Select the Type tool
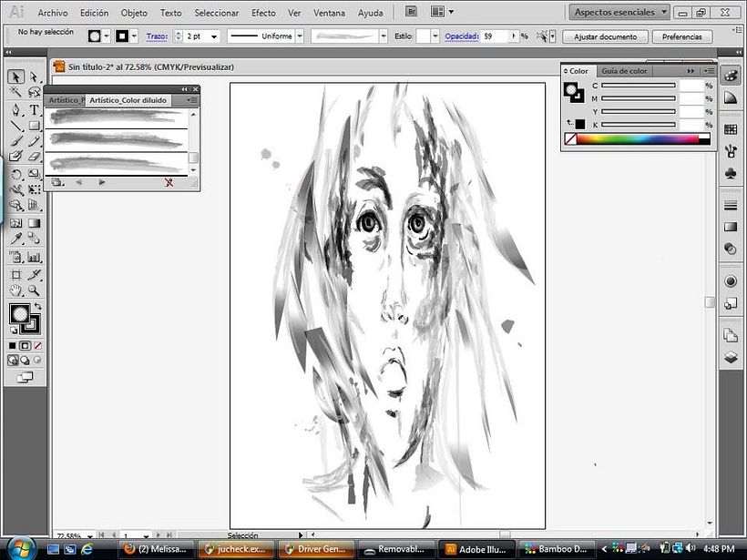 pyautogui.click(x=34, y=109)
